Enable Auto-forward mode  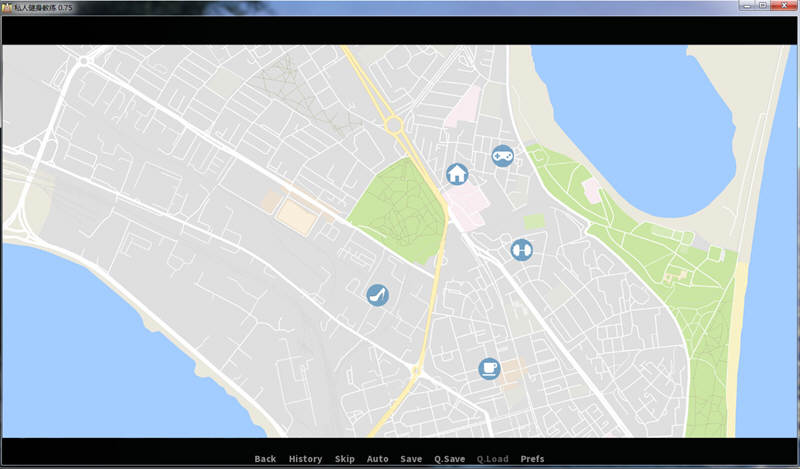pyautogui.click(x=377, y=459)
